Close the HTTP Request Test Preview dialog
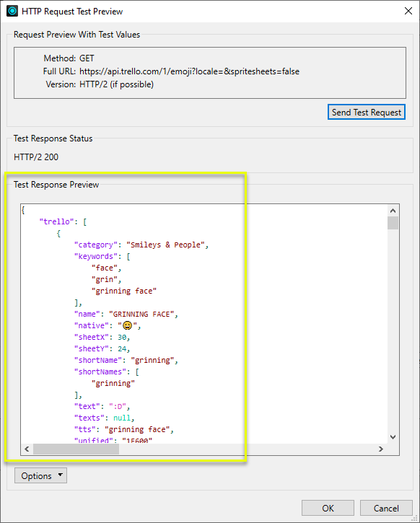This screenshot has width=420, height=523. 408,11
